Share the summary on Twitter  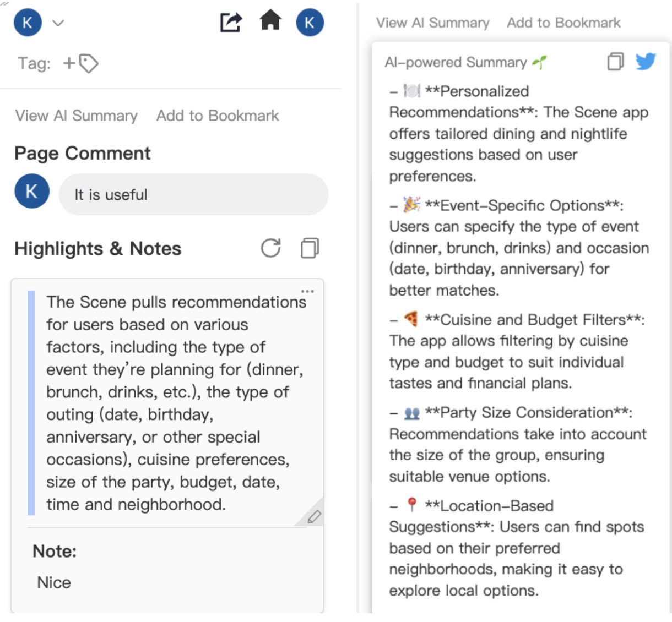coord(646,61)
